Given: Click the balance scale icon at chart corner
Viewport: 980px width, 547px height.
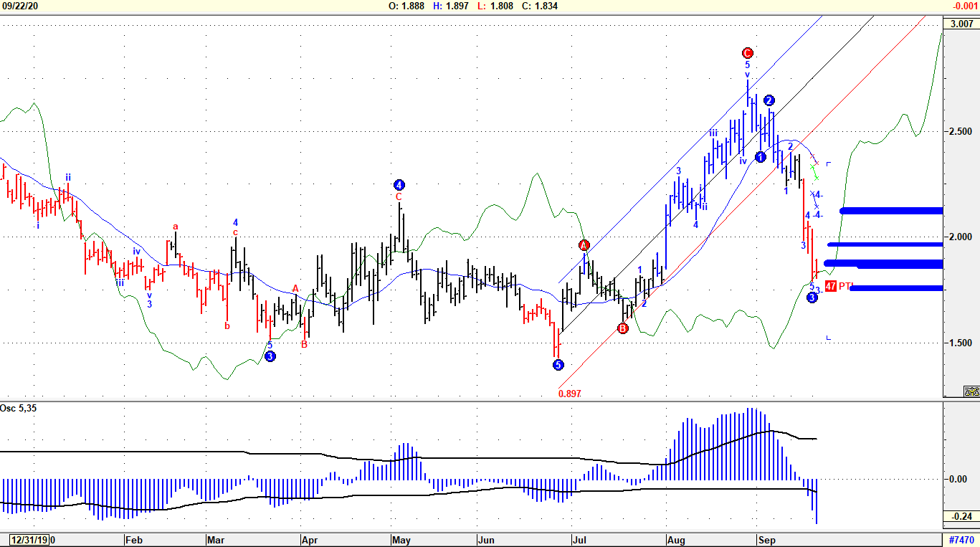Looking at the screenshot, I should [971, 391].
